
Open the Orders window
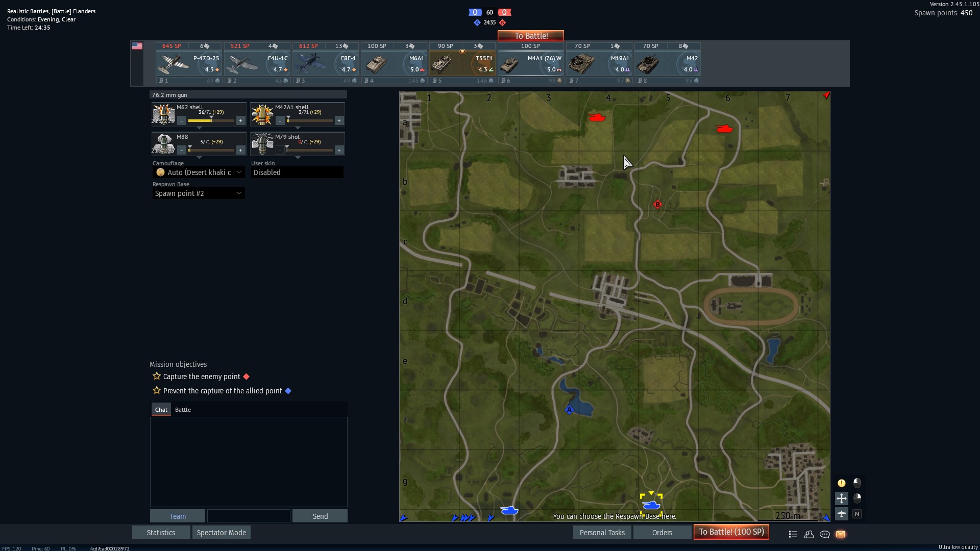pos(662,533)
